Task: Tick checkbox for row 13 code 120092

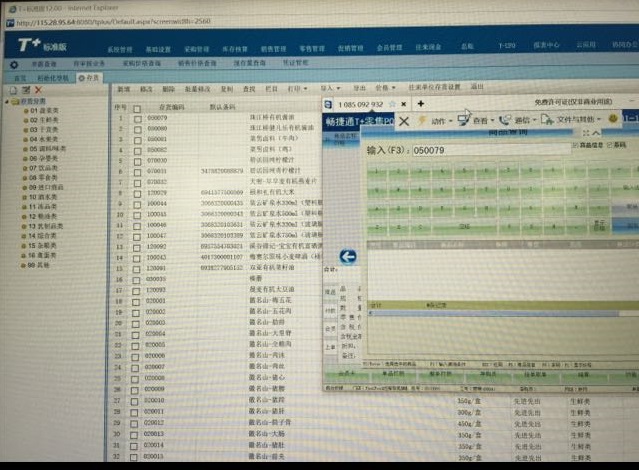Action: click(137, 247)
